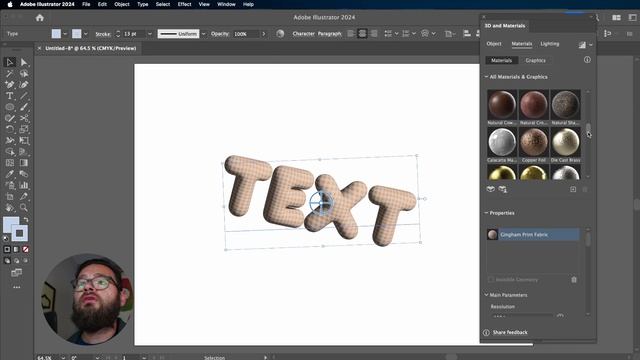
Task: Select the Artboard tool
Action: point(10,196)
